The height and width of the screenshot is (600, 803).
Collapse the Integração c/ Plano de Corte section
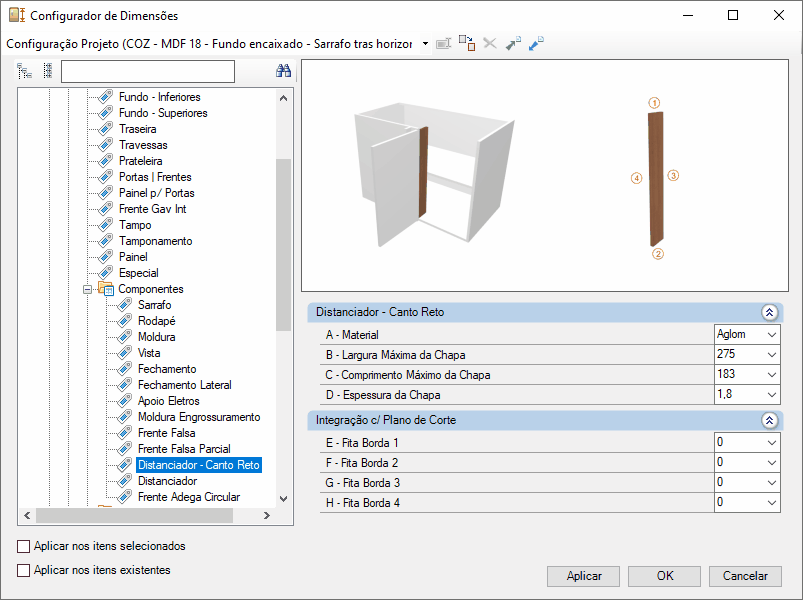pyautogui.click(x=769, y=420)
